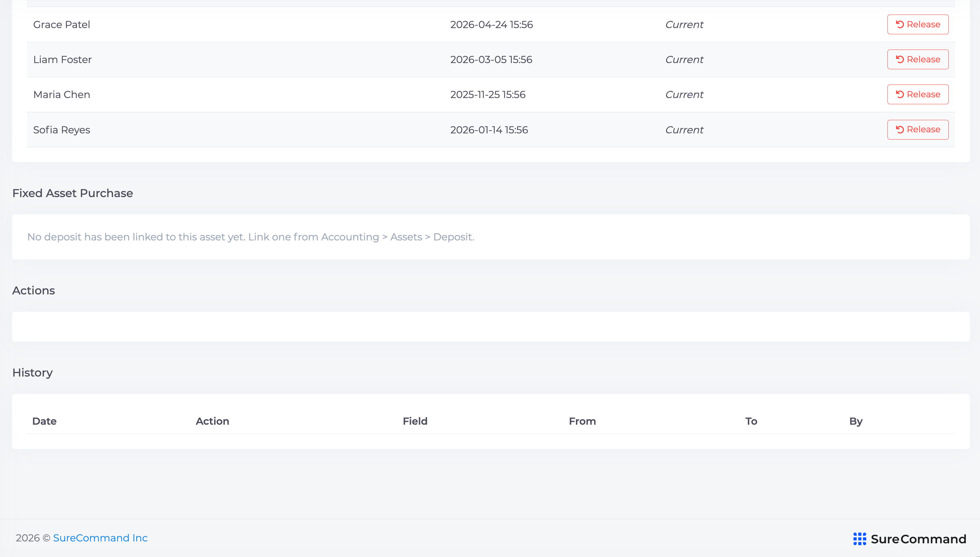Screen dimensions: 980x557
Task: Click Current status in Liam Foster row
Action: [x=684, y=60]
